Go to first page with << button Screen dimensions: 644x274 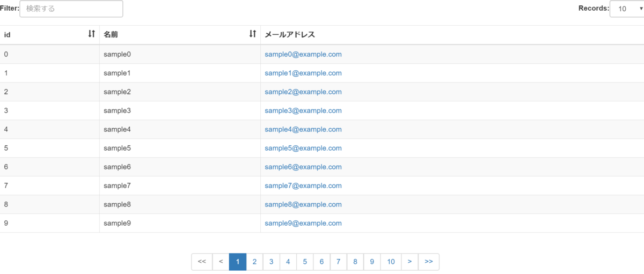point(202,262)
